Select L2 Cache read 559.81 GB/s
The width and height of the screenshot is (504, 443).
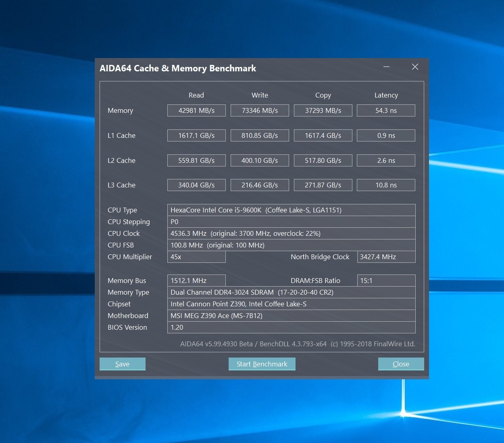point(196,160)
